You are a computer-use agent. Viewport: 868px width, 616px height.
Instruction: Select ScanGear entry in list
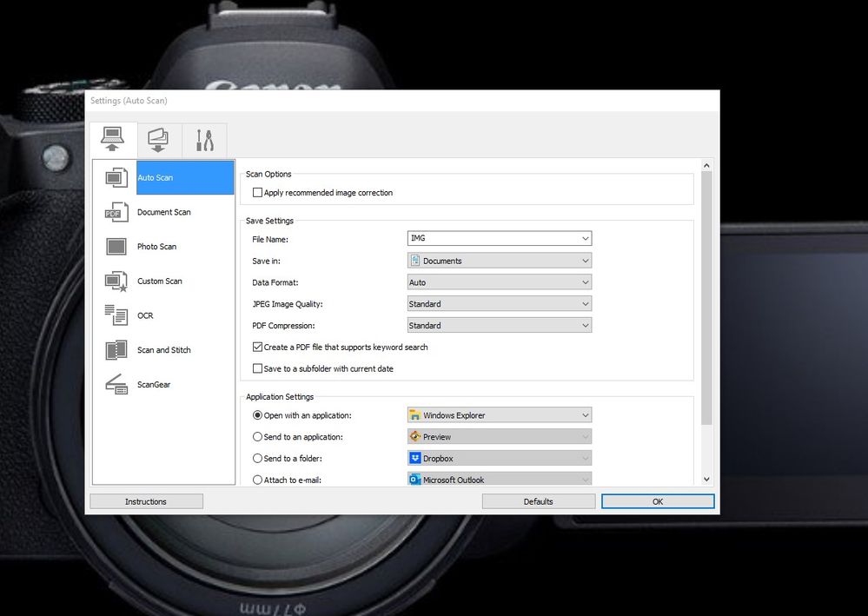click(154, 385)
